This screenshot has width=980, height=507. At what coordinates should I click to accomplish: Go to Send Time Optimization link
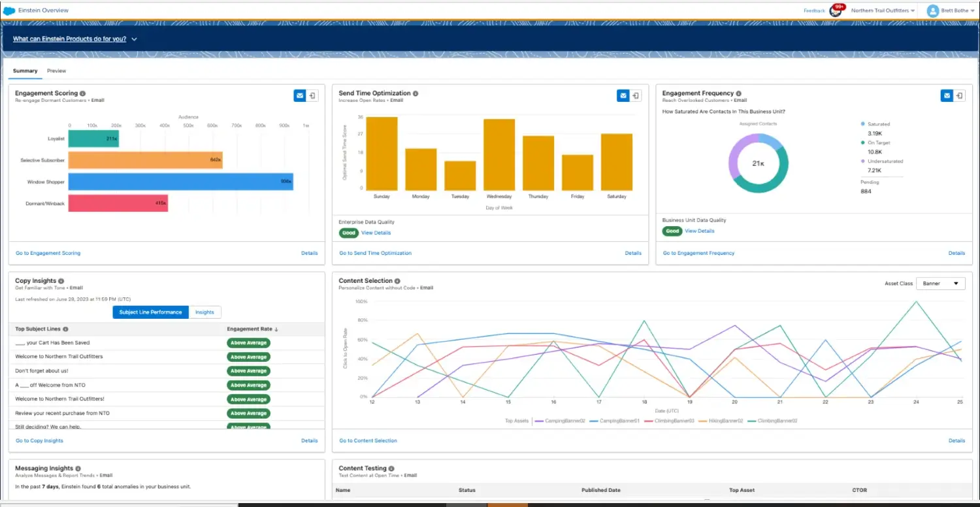pyautogui.click(x=376, y=253)
